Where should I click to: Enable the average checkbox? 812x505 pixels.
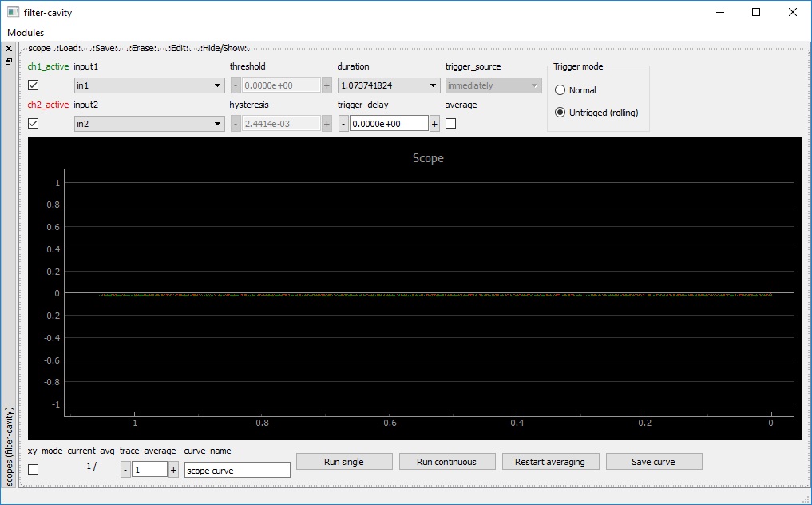(x=451, y=124)
